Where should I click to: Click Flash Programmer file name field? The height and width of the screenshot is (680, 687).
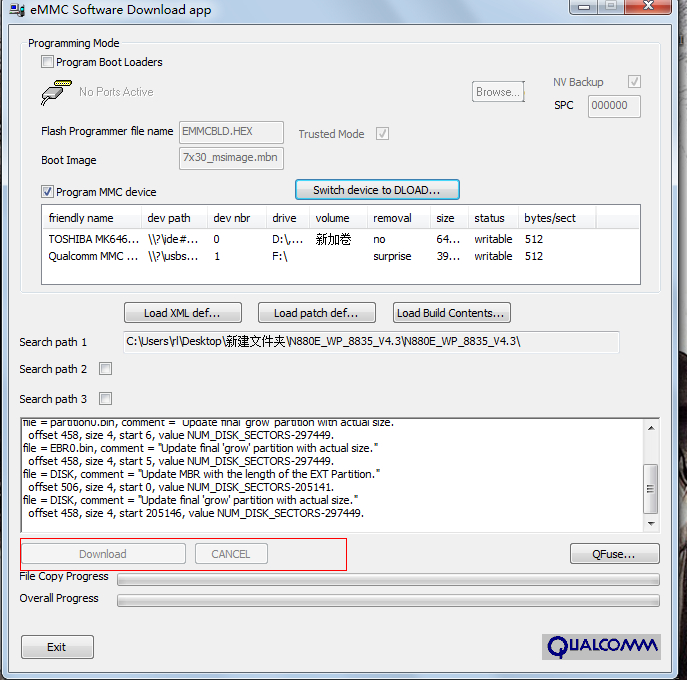click(231, 132)
